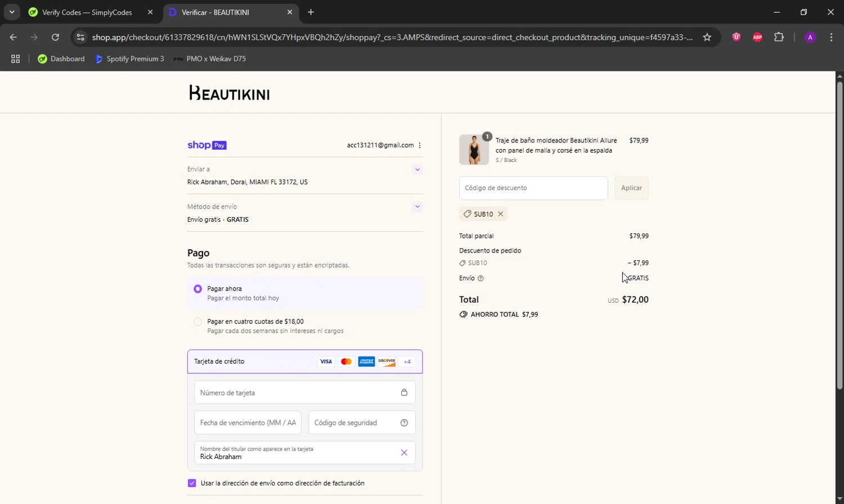
Task: Focus the Número de tarjeta field
Action: [305, 393]
